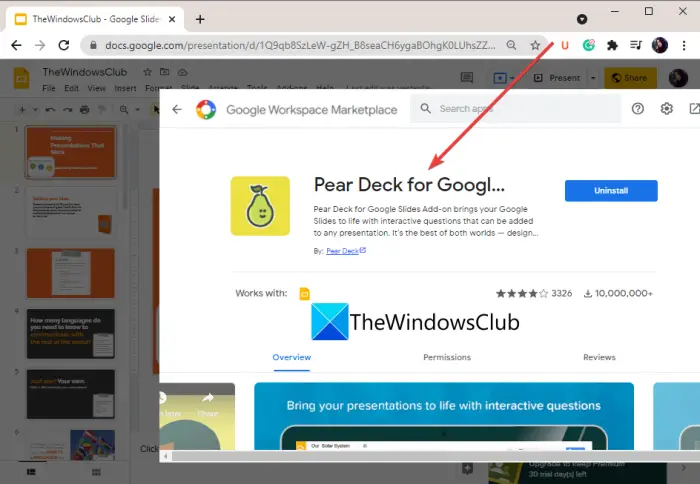
Task: Click the Google Slides home logo
Action: click(x=21, y=78)
